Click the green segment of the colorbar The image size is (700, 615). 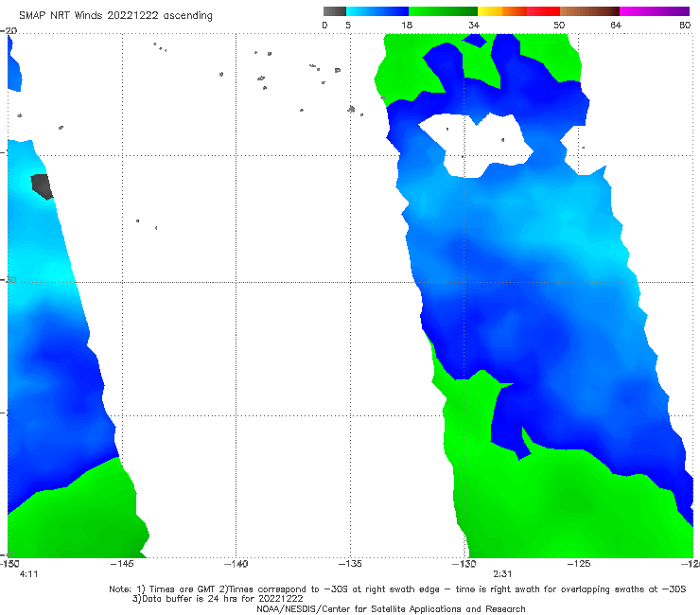(443, 11)
